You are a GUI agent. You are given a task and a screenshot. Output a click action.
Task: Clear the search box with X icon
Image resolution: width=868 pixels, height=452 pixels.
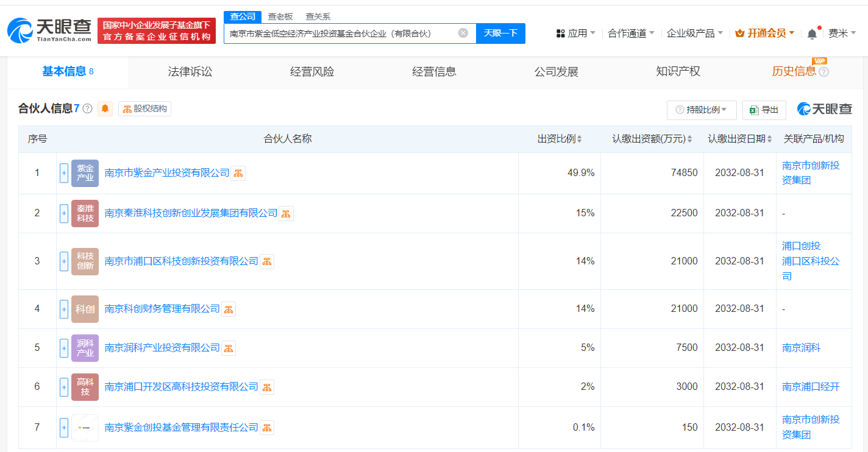point(463,33)
